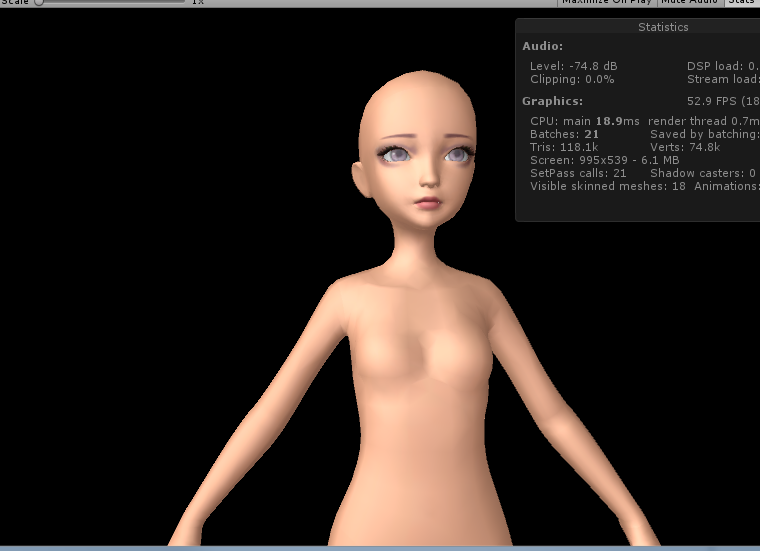This screenshot has width=760, height=551.
Task: Click the Saved by batching entry
Action: (705, 134)
